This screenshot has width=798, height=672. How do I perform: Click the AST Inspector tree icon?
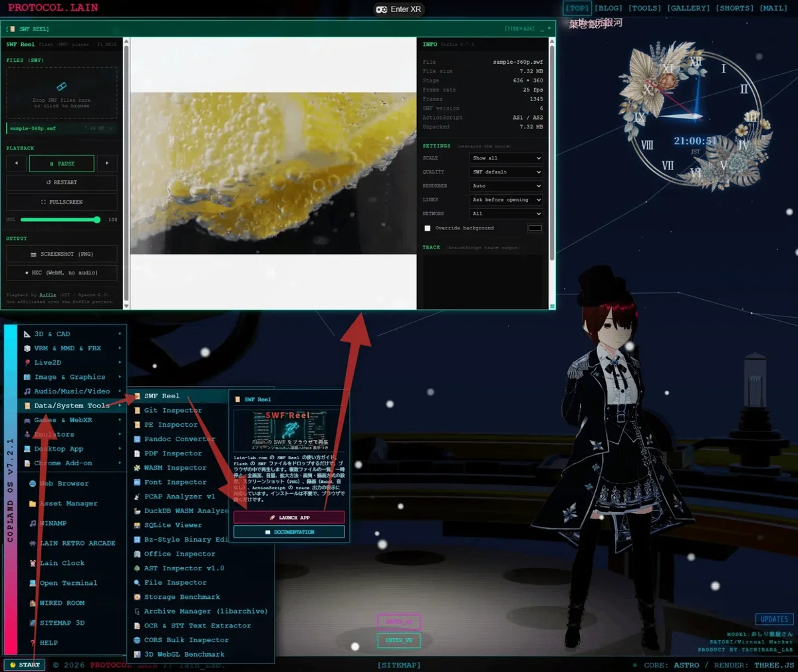[x=137, y=568]
